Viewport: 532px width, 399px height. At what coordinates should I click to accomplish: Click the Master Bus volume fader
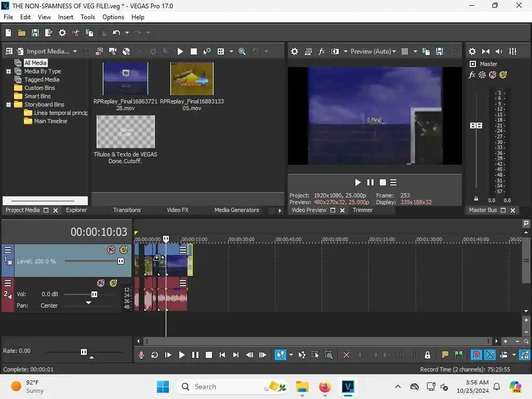(476, 126)
